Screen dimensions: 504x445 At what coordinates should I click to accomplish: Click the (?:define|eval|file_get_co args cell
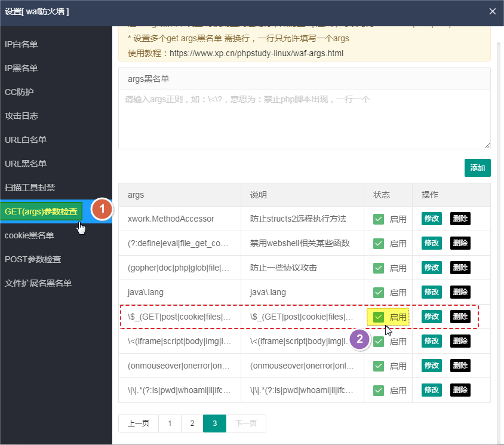point(180,243)
